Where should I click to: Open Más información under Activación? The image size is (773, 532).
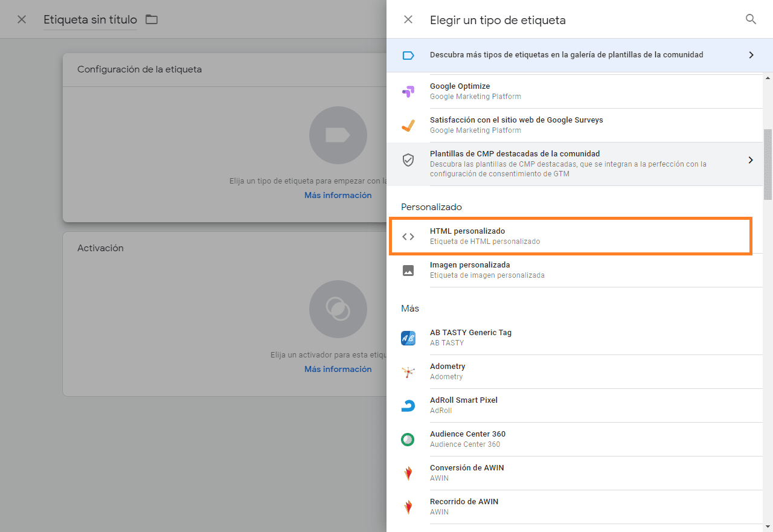(338, 368)
